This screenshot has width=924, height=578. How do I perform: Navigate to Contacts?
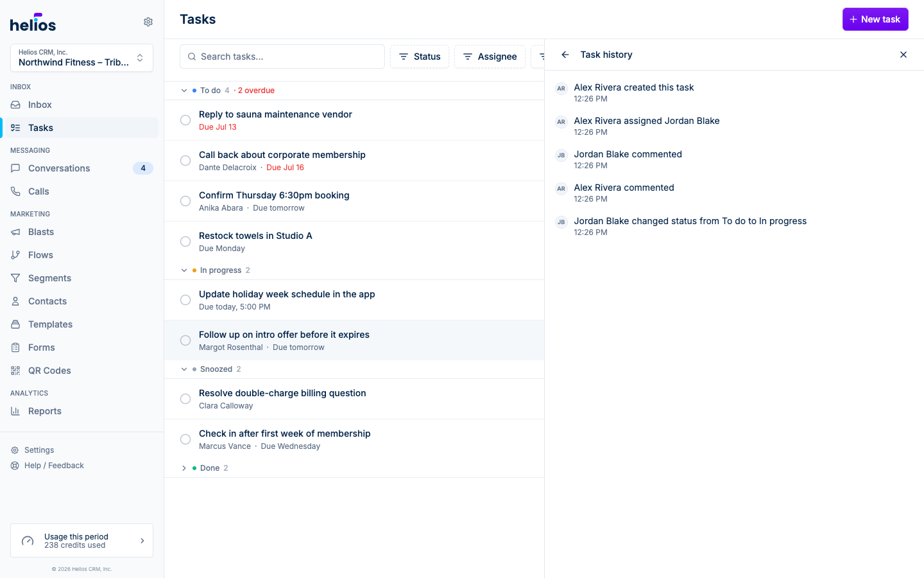[80, 301]
